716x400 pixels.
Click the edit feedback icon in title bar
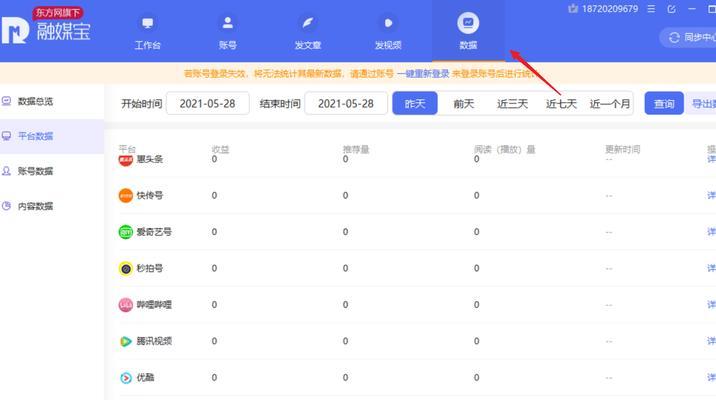(671, 9)
